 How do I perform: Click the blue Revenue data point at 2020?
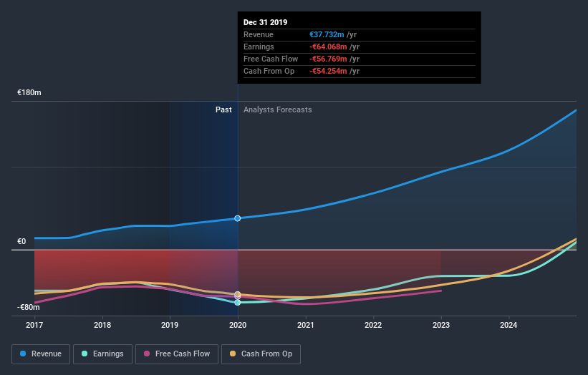[237, 218]
